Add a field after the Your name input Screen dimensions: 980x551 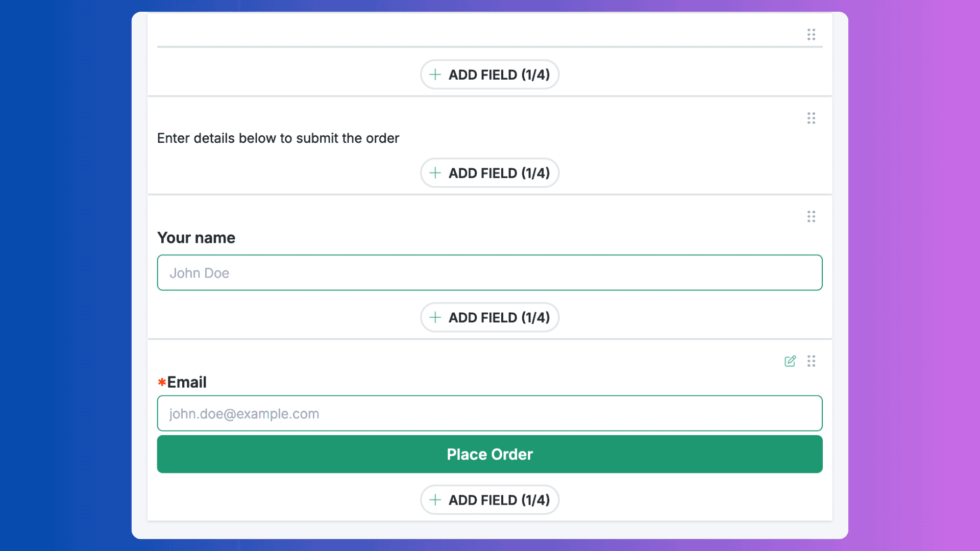tap(489, 317)
